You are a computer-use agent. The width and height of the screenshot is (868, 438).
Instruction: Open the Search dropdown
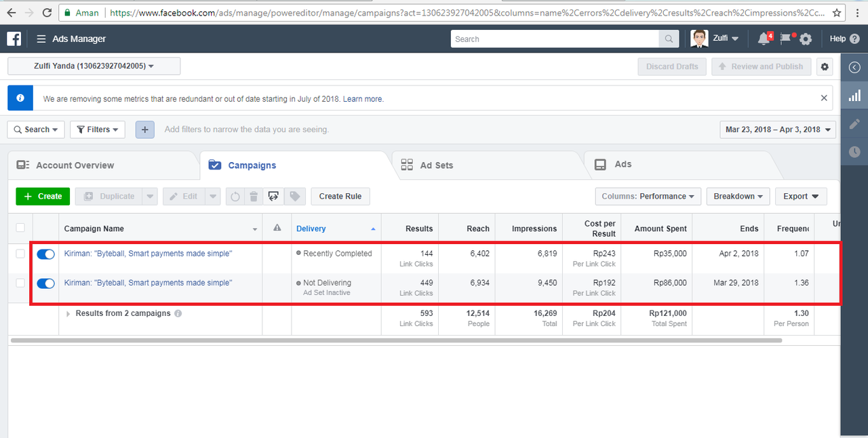(36, 130)
